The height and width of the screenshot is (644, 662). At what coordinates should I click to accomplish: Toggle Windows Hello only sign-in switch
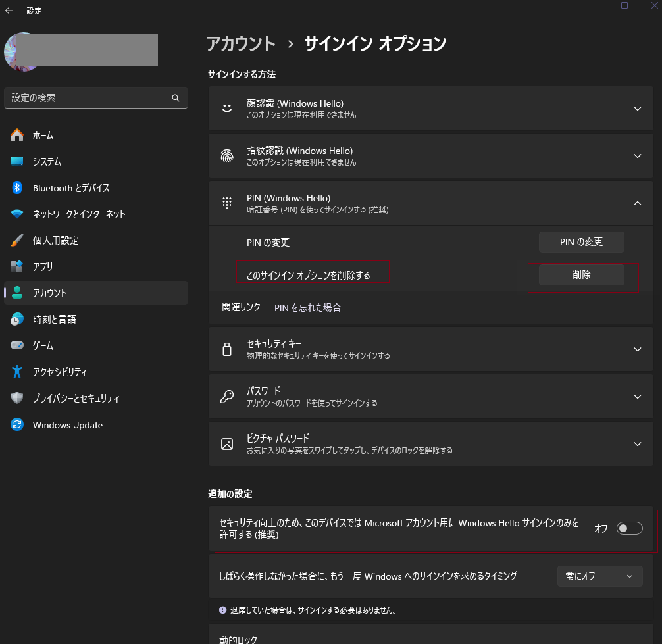tap(630, 528)
